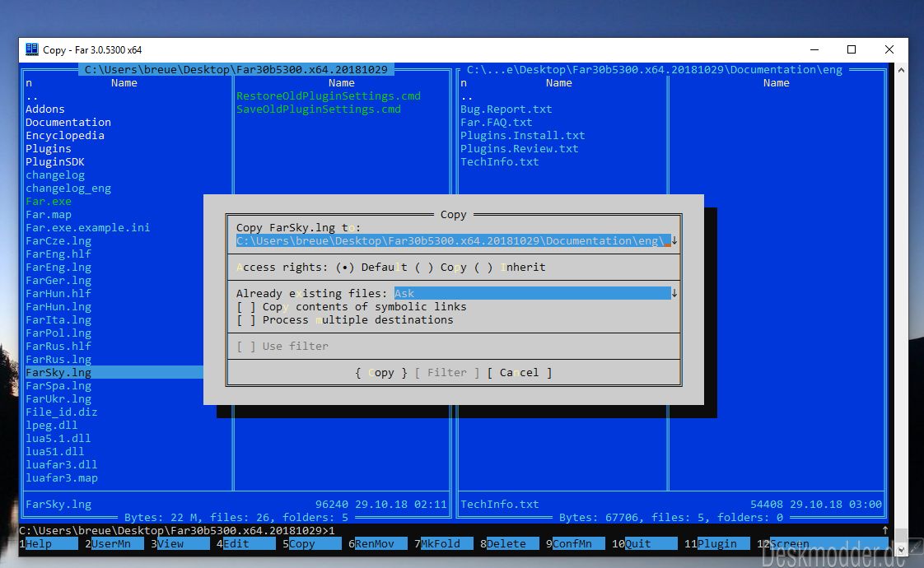This screenshot has height=568, width=924.
Task: Select Bug.Report.txt in right panel
Action: (x=506, y=109)
